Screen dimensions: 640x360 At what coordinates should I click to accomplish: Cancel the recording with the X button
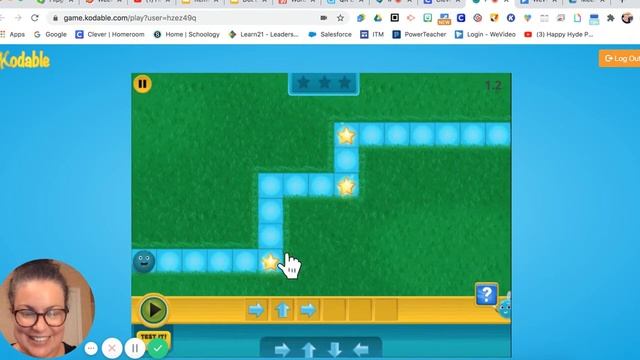coord(112,348)
